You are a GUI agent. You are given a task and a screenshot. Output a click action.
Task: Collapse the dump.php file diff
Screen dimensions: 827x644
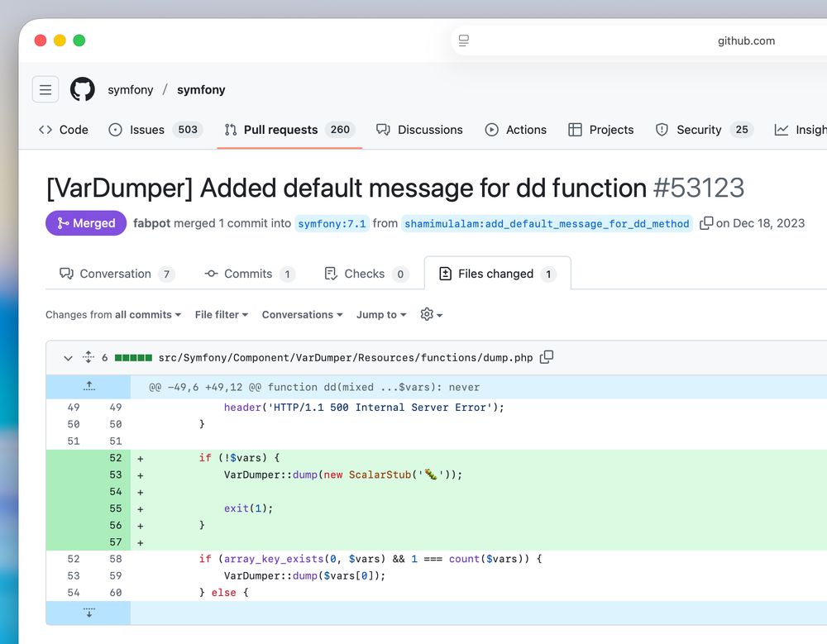[x=68, y=358]
